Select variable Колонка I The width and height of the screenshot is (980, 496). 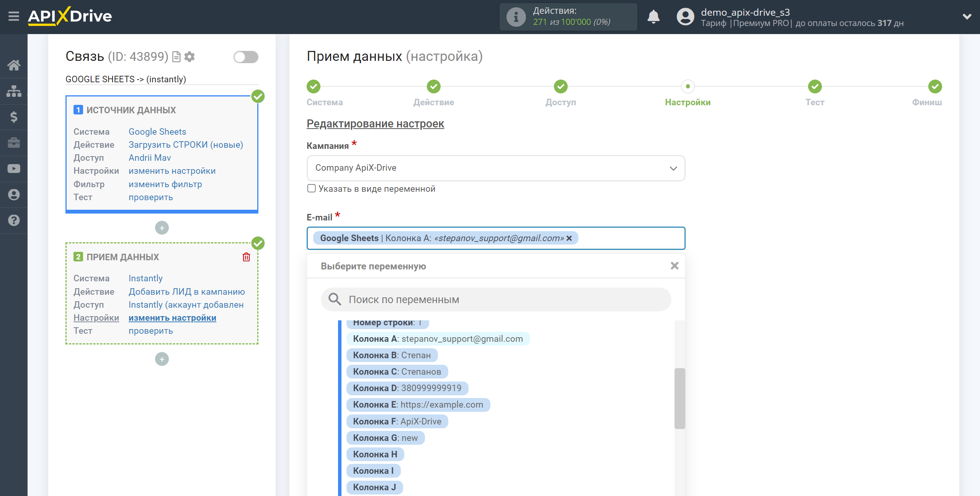(x=374, y=471)
